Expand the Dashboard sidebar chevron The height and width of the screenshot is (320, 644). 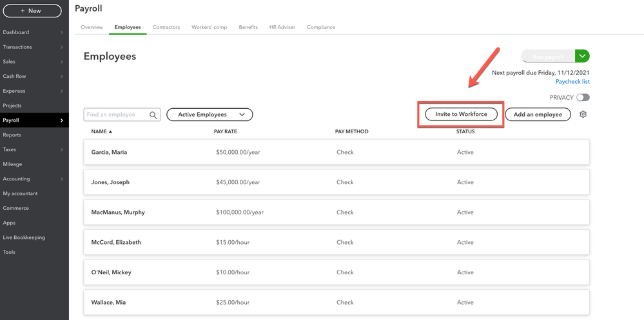pyautogui.click(x=62, y=32)
